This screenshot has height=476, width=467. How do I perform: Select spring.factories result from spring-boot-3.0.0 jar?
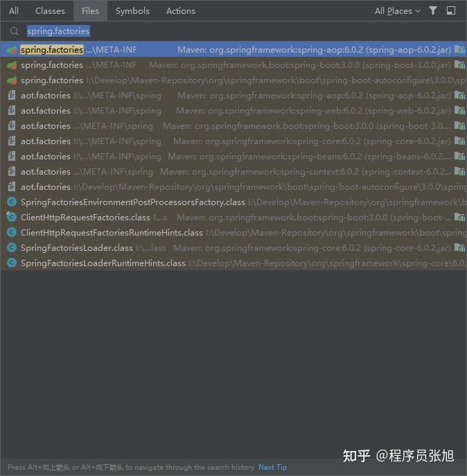click(x=233, y=64)
